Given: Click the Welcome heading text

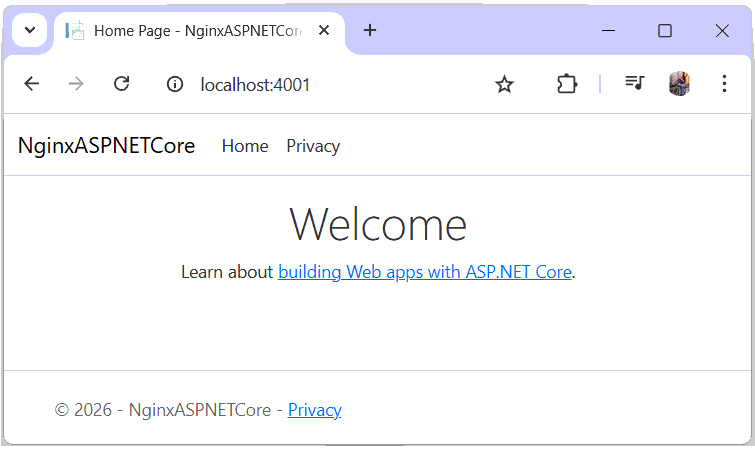Looking at the screenshot, I should pyautogui.click(x=378, y=225).
